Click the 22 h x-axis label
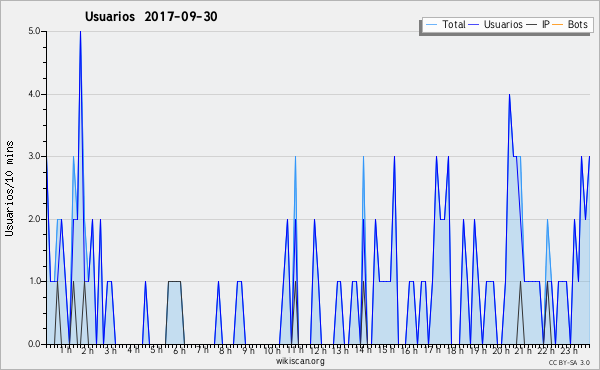This screenshot has height=370, width=600. (x=546, y=350)
